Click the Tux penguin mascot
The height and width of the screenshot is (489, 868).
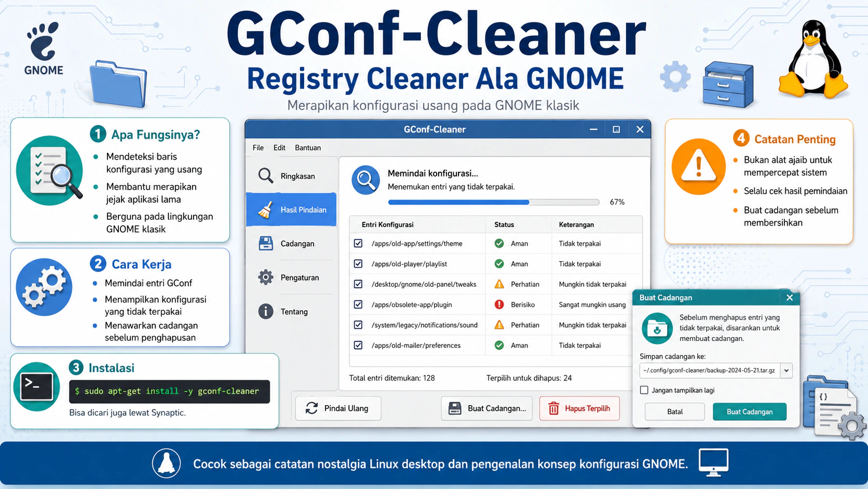click(813, 59)
